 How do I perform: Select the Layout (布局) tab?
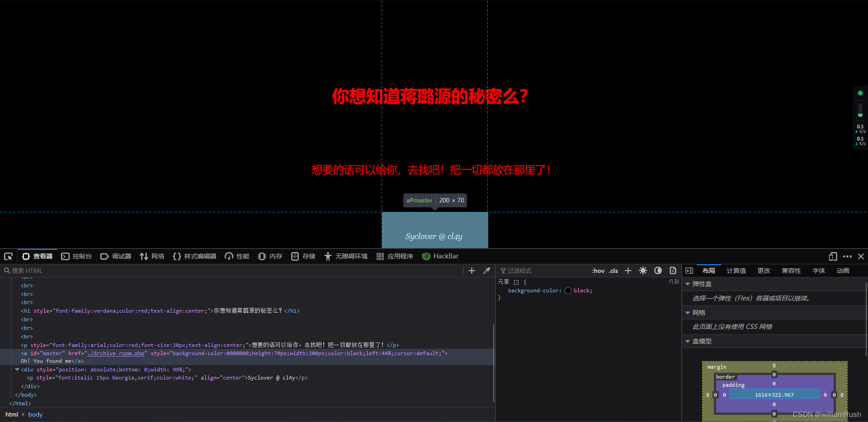click(x=708, y=271)
